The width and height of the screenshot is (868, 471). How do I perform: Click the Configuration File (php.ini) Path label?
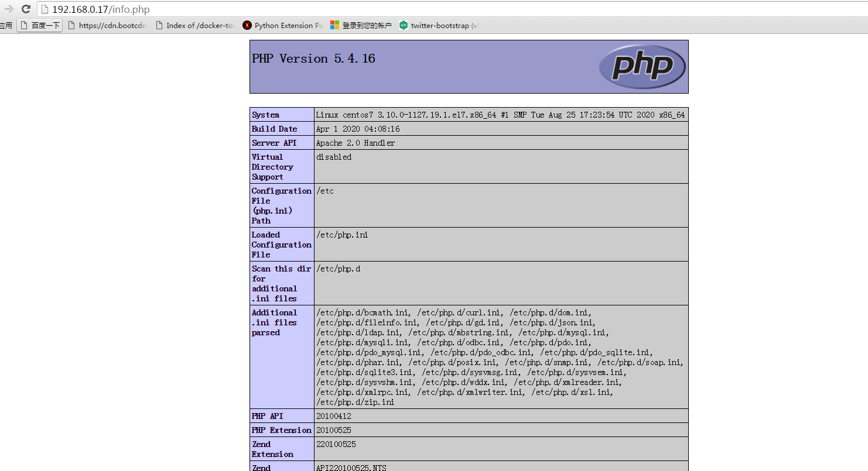click(282, 205)
